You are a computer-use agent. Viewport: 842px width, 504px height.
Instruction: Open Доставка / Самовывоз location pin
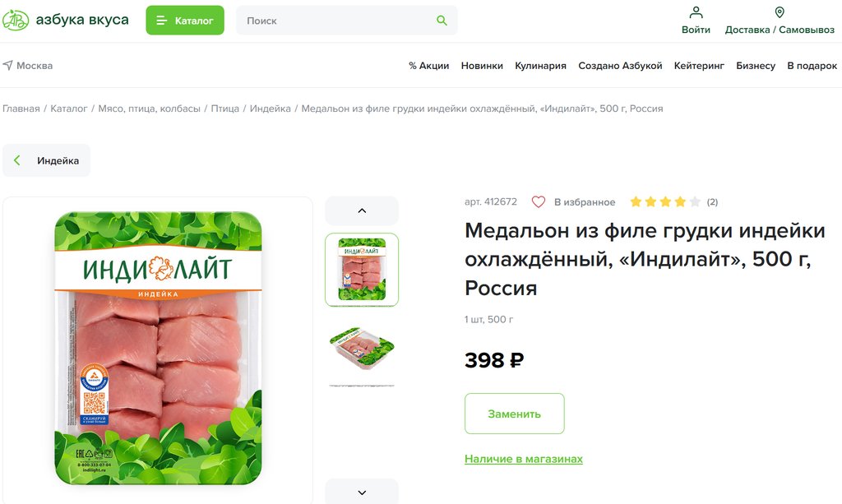(780, 12)
